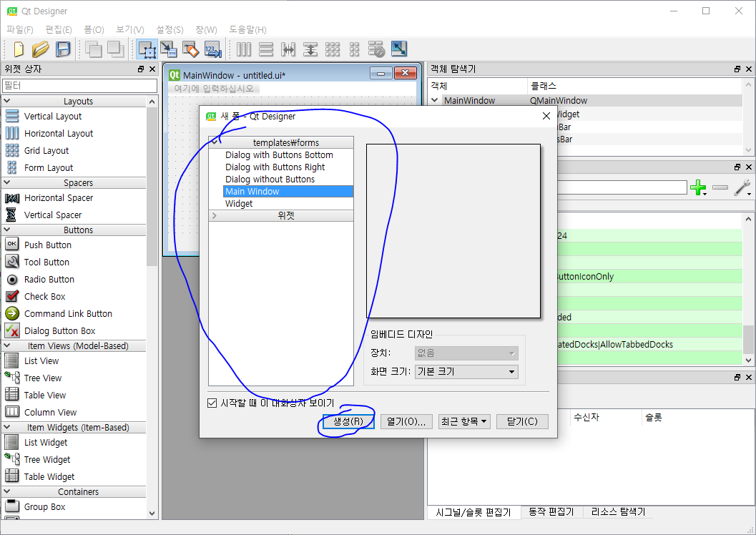
Task: Select Radio Button widget in widget box
Action: coord(49,280)
